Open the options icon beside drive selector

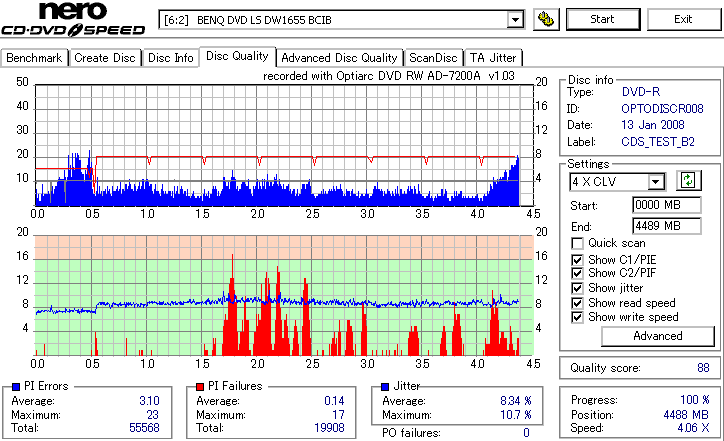click(x=546, y=19)
